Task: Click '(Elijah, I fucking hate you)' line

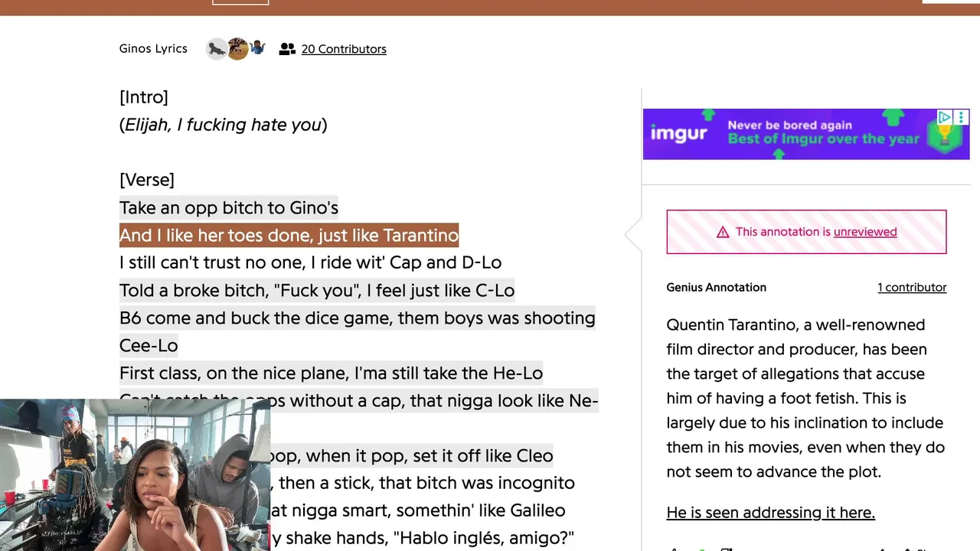Action: 224,125
